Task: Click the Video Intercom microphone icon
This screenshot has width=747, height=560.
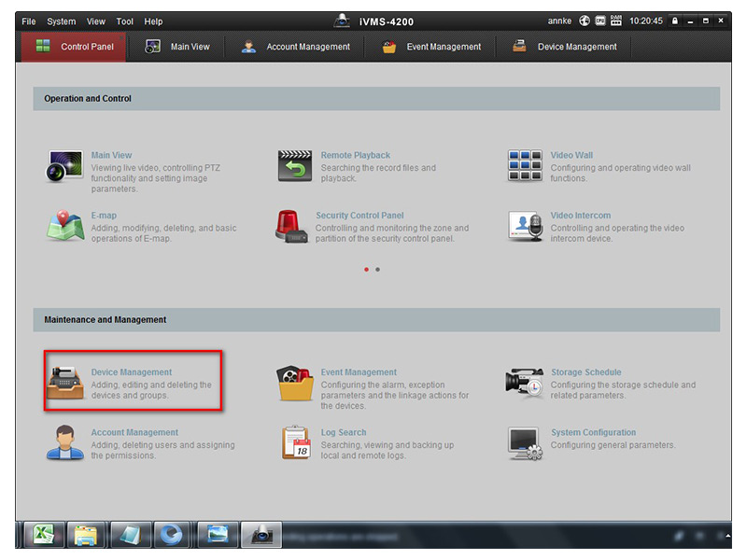Action: (x=525, y=226)
